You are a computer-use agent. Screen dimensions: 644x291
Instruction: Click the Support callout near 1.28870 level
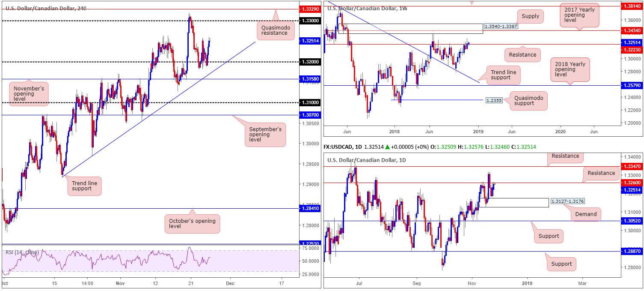pos(562,264)
